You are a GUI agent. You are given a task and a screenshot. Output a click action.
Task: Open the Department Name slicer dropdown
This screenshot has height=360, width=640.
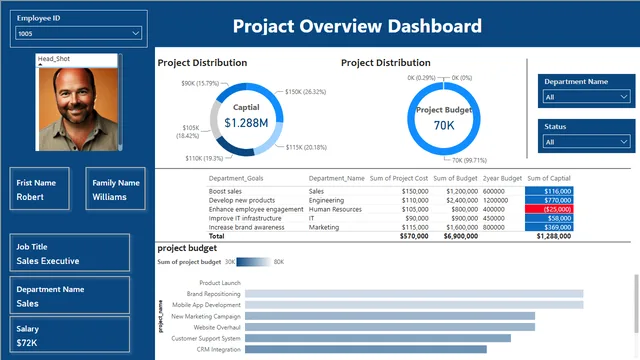click(x=586, y=97)
